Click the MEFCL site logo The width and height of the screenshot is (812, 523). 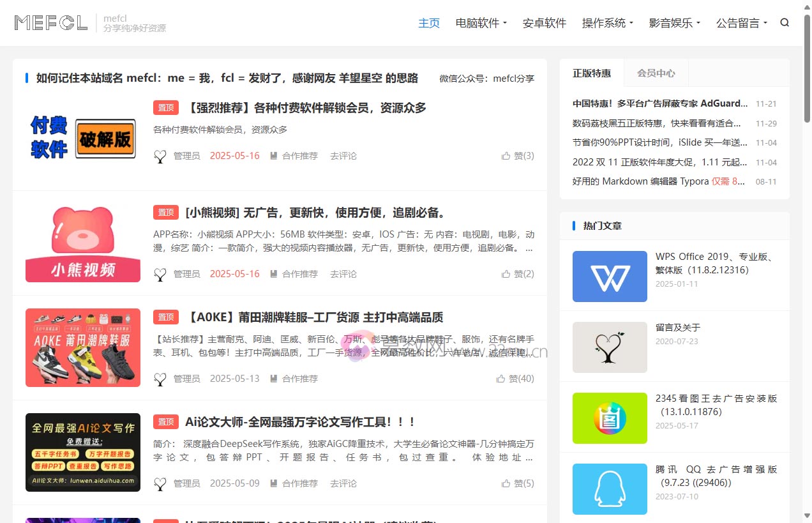[51, 23]
